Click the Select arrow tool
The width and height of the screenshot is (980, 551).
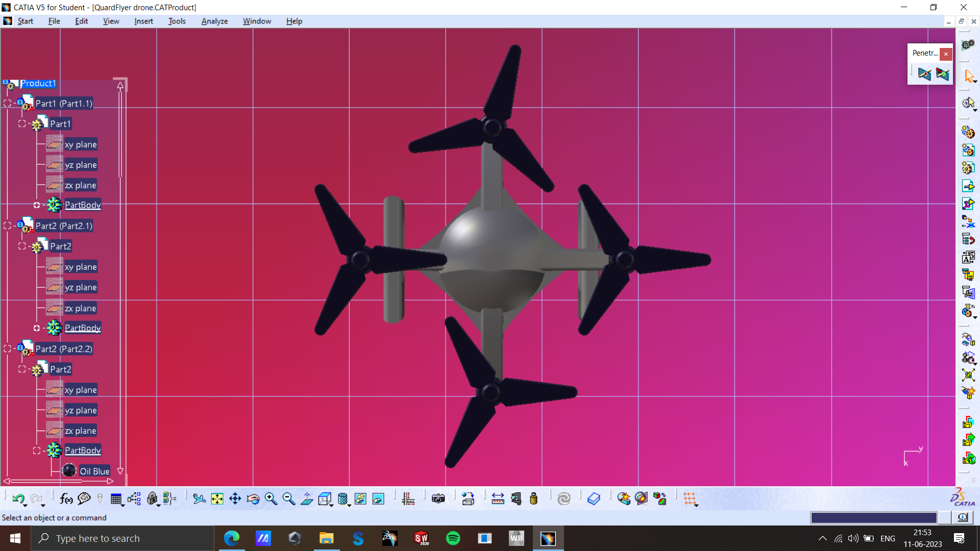(969, 77)
